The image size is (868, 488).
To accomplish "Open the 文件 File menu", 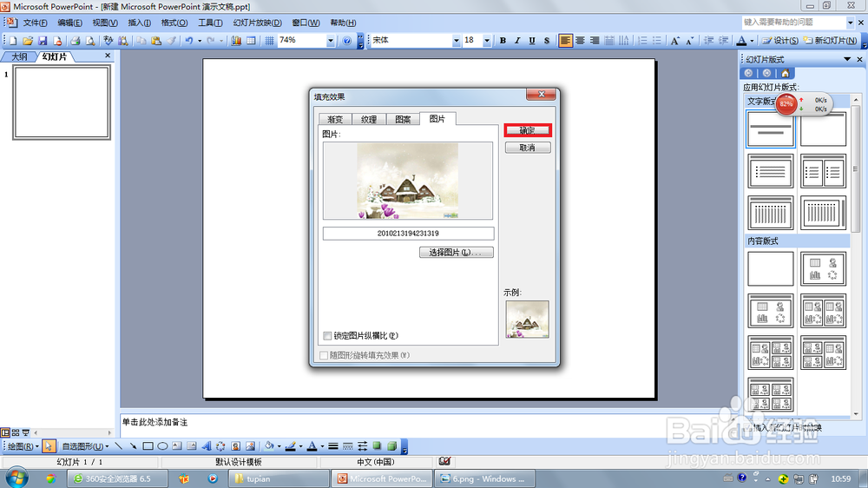I will click(35, 23).
